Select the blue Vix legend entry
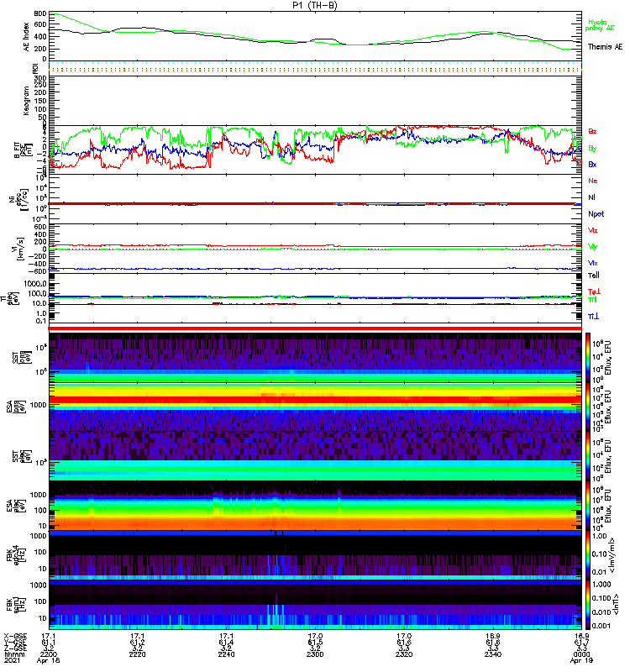Screen dimensions: 630x672 (x=593, y=263)
